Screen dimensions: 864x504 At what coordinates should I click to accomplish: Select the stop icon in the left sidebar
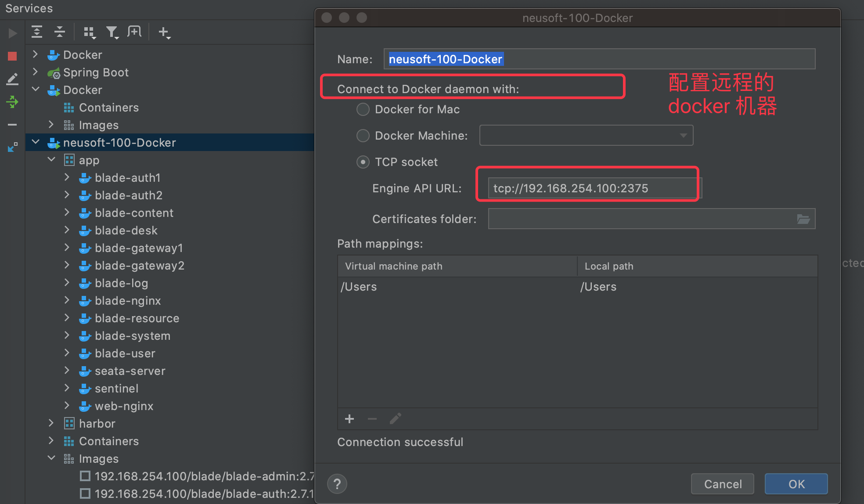click(12, 56)
